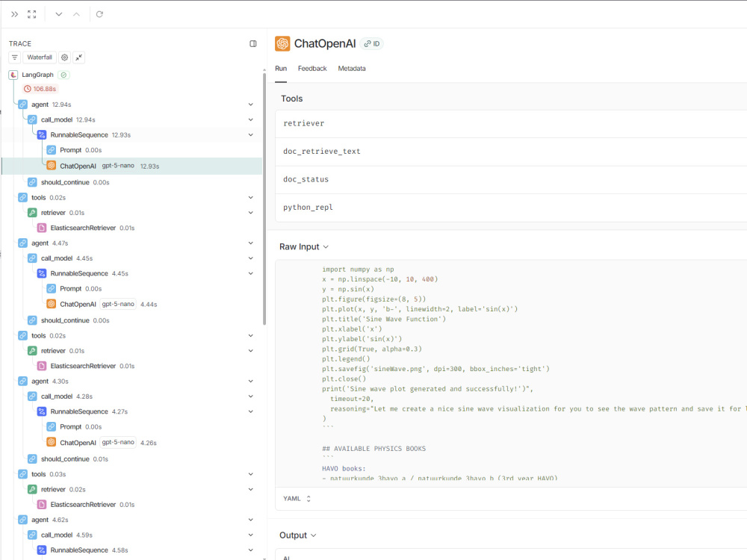Click the agent 12.94s chain icon
Screen dimensions: 747x560
coord(23,105)
